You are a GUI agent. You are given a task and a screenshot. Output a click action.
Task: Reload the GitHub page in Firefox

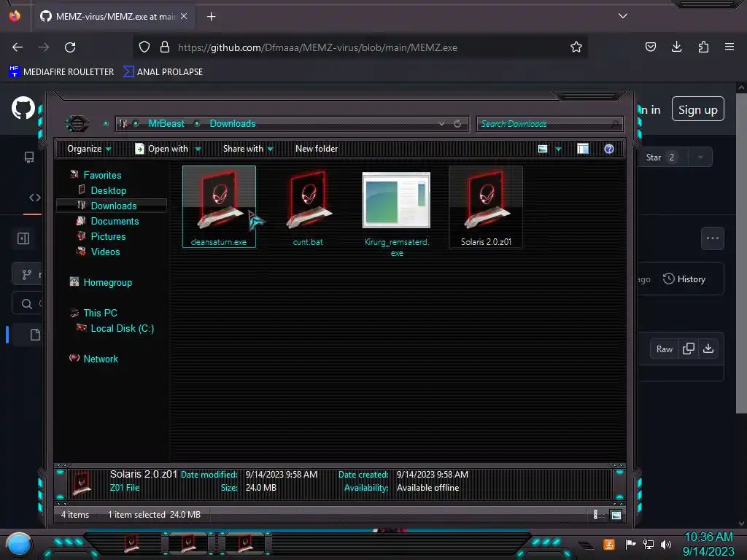[x=70, y=47]
